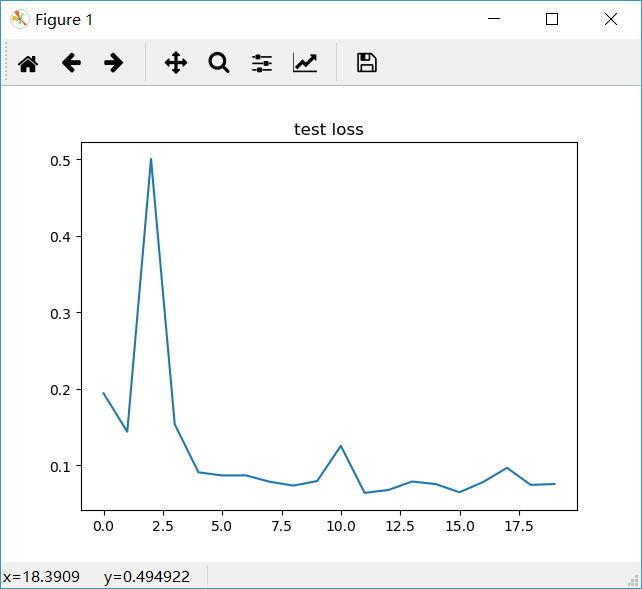Image resolution: width=642 pixels, height=589 pixels.
Task: Click the x-axis tick label 5.0
Action: (x=222, y=526)
